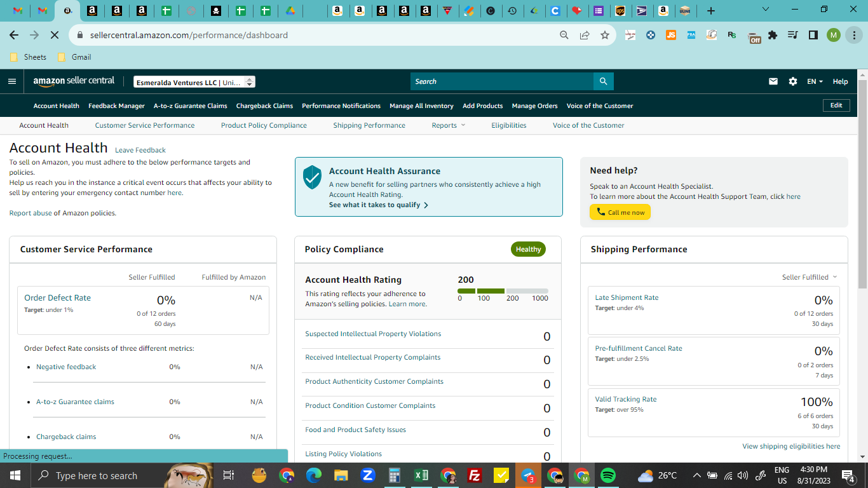Open View shipping eligibilities here link
Image resolution: width=868 pixels, height=488 pixels.
pos(791,446)
